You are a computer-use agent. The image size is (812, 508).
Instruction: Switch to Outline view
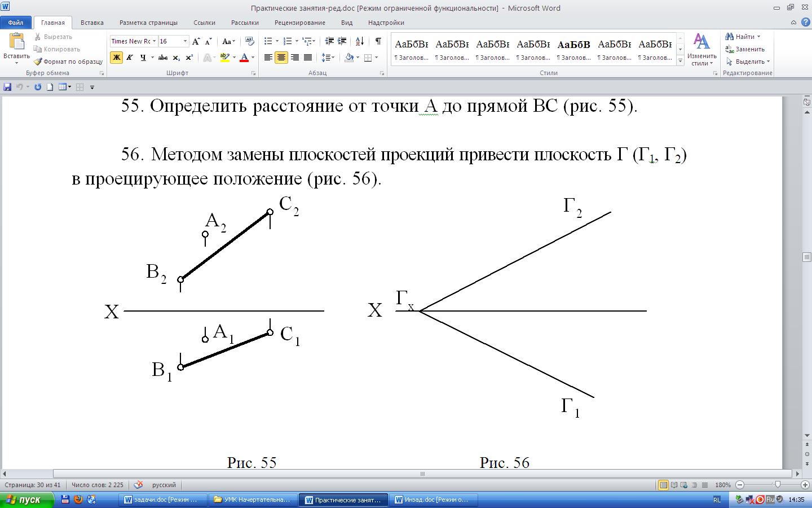[694, 485]
